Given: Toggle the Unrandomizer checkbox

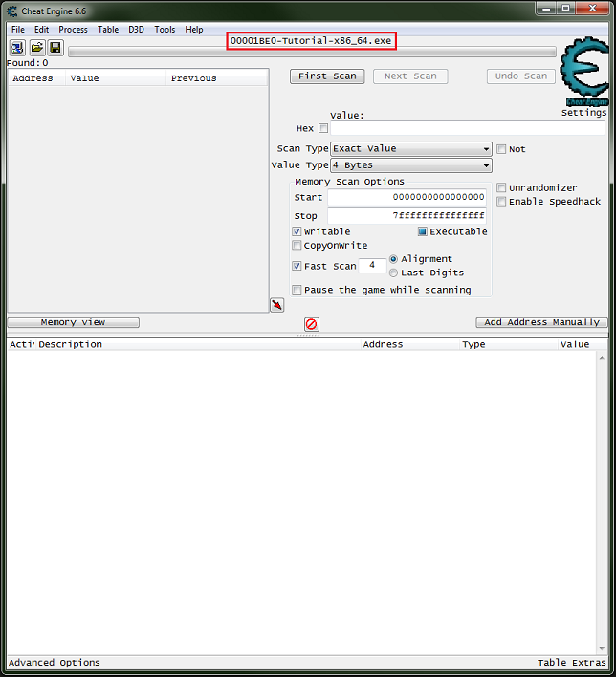Looking at the screenshot, I should (501, 188).
